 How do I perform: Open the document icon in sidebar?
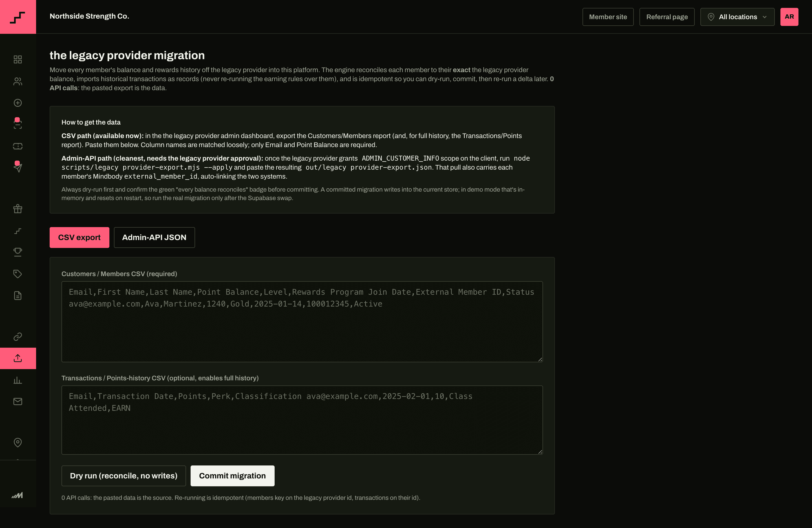click(x=18, y=296)
